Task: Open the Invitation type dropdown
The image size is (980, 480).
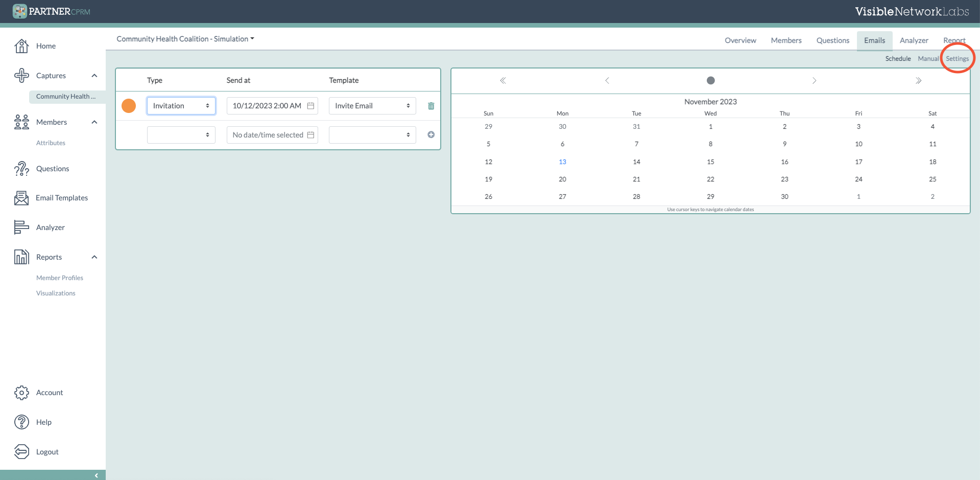Action: [181, 105]
